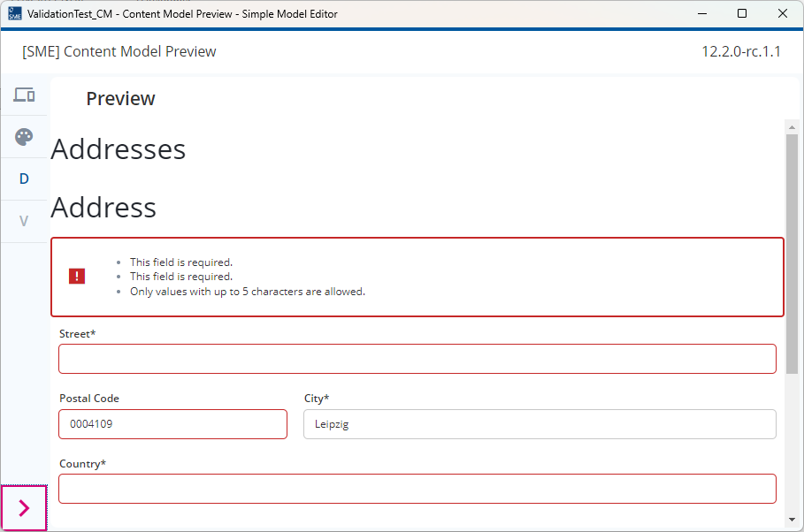Image resolution: width=804 pixels, height=532 pixels.
Task: Expand the sidebar with the pink chevron
Action: point(24,508)
